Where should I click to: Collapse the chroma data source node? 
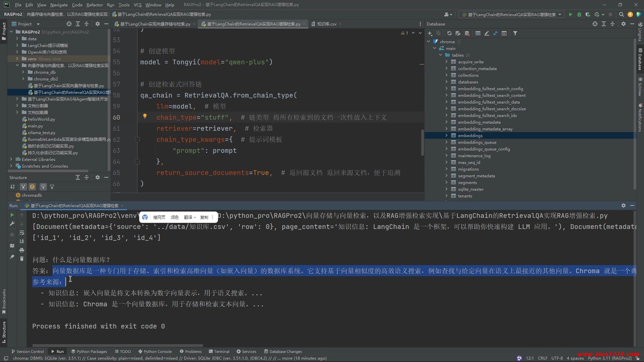[429, 42]
